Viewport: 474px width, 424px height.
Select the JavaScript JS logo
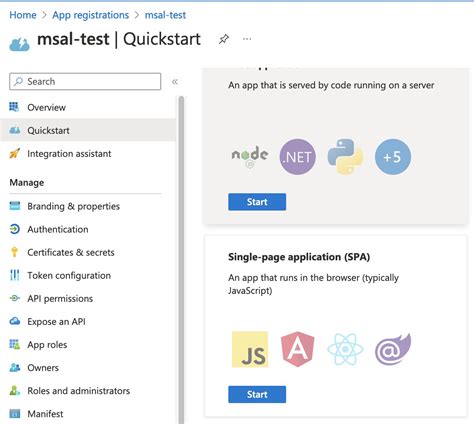250,349
